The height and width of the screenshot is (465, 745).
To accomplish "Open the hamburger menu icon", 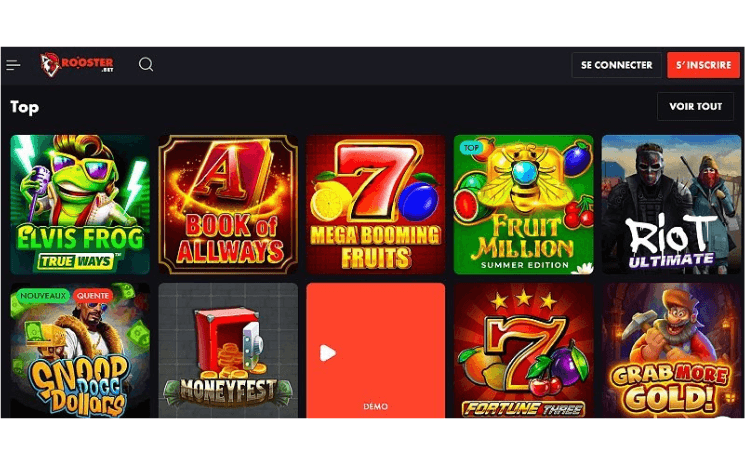I will click(x=13, y=65).
